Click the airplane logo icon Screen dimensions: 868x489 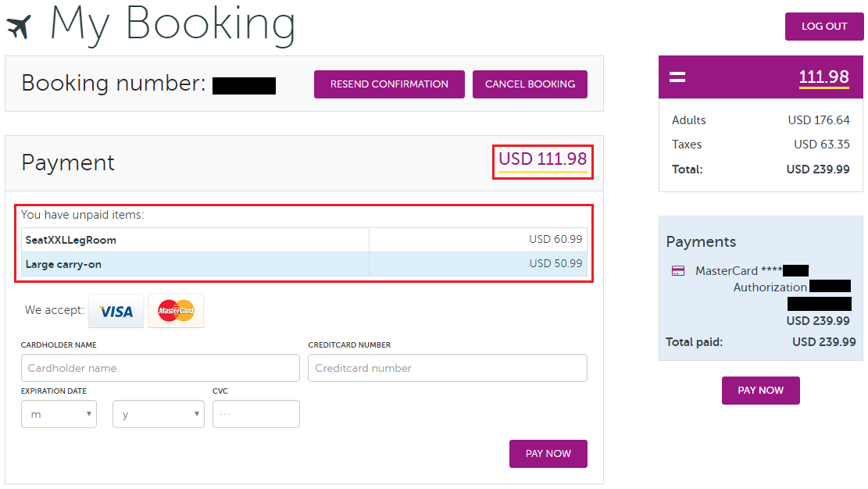(x=19, y=26)
